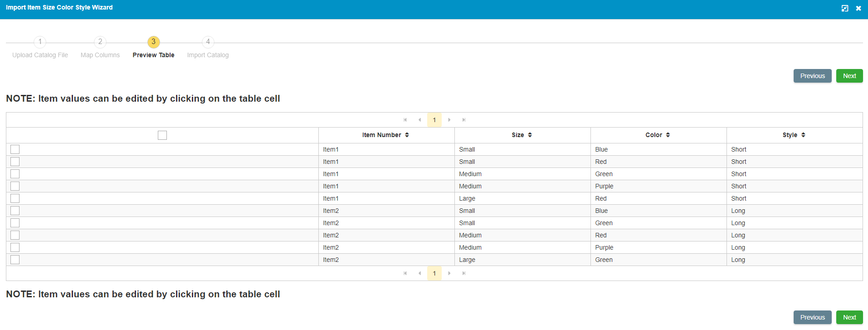Open the Import Catalog step 4
This screenshot has width=868, height=330.
[x=208, y=42]
